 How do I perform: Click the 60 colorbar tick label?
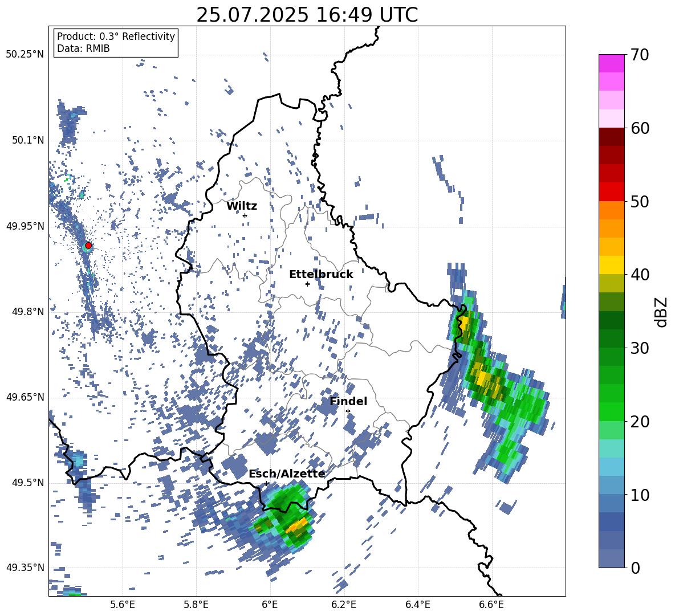(640, 128)
